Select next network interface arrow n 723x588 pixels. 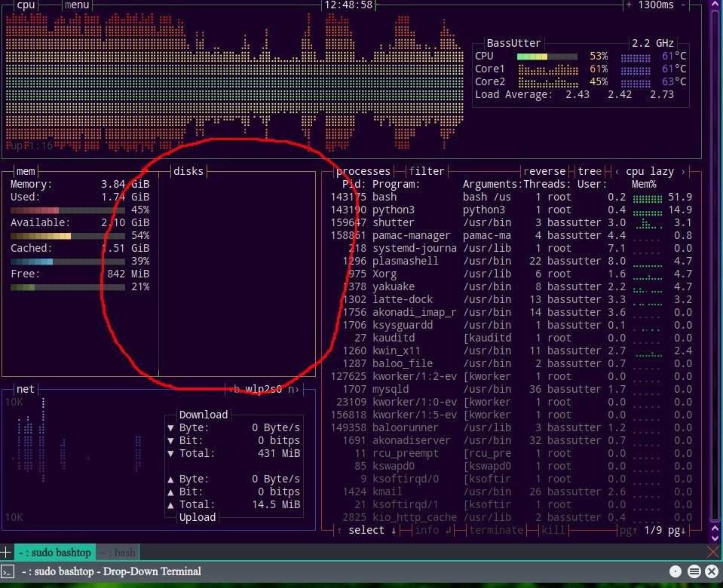point(294,389)
